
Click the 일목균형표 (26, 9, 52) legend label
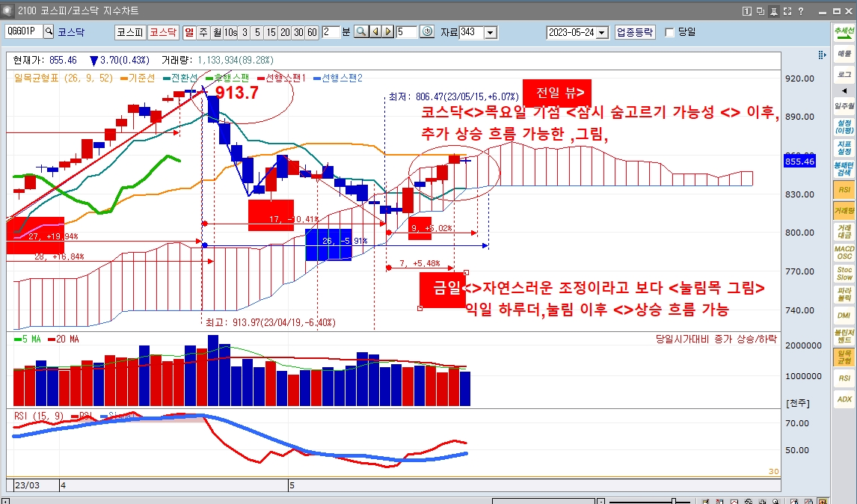click(64, 79)
